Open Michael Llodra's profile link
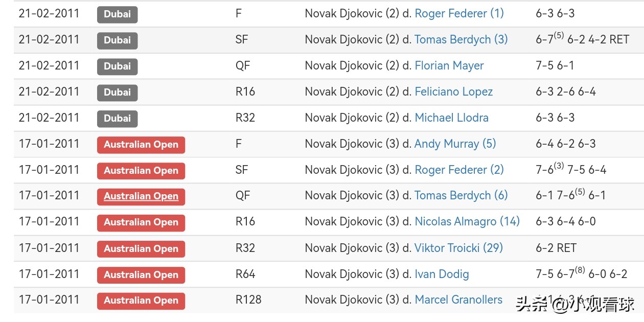The height and width of the screenshot is (322, 644). click(451, 118)
